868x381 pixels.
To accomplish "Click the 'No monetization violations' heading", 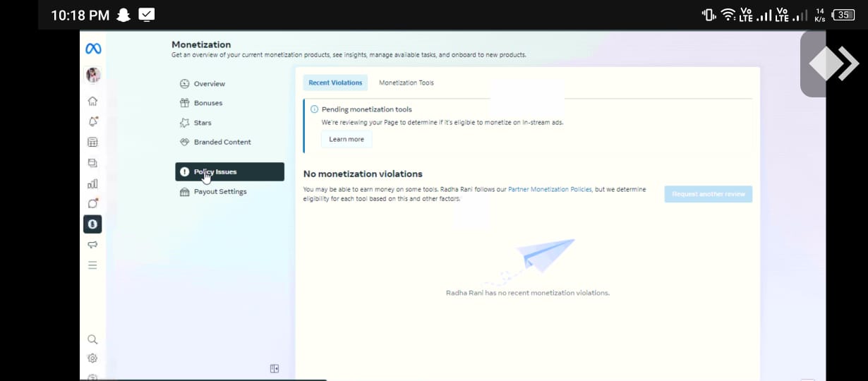I will [363, 174].
